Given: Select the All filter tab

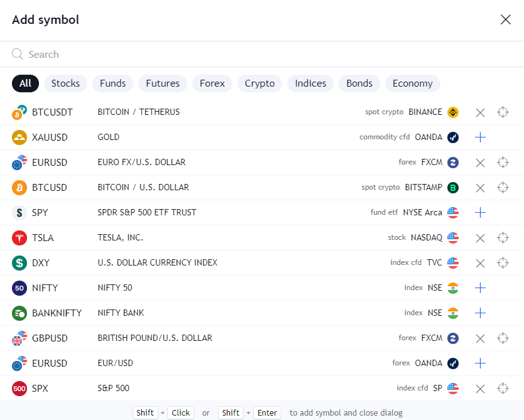Looking at the screenshot, I should tap(25, 83).
